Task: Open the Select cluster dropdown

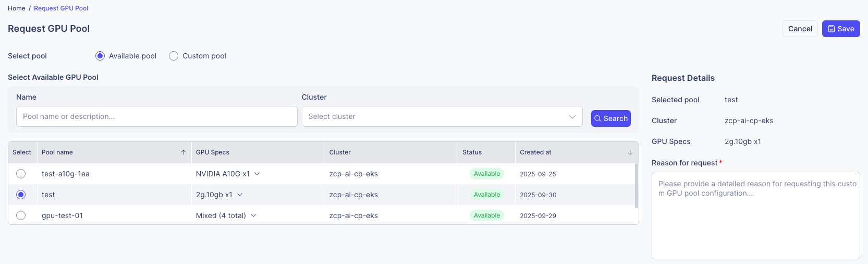Action: tap(442, 116)
